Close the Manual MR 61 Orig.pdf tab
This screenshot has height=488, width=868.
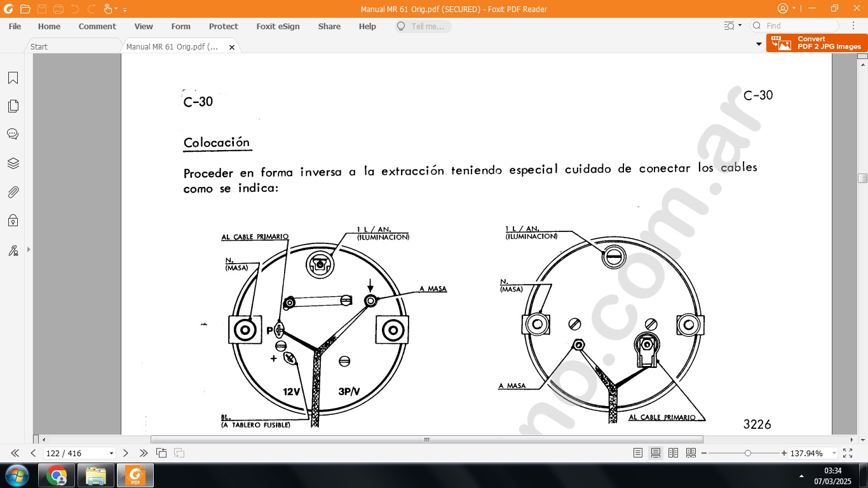coord(232,47)
